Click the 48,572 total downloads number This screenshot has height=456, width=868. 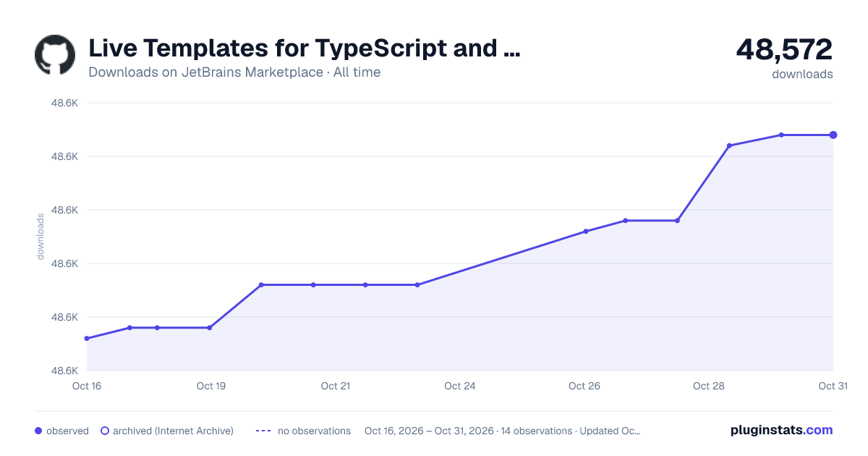point(784,49)
